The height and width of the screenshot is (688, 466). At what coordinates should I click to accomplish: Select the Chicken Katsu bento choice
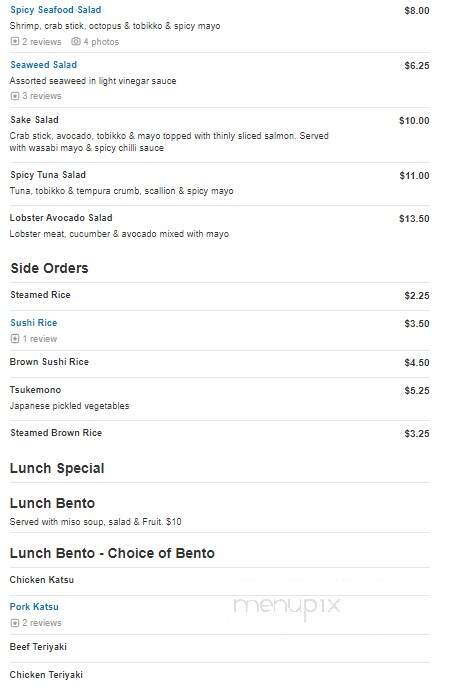point(42,580)
